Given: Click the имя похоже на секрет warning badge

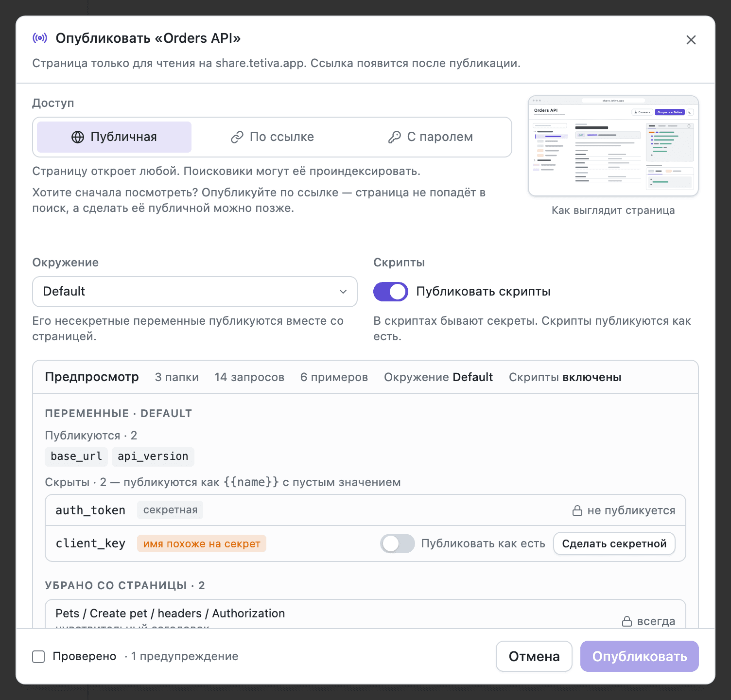Looking at the screenshot, I should (202, 543).
